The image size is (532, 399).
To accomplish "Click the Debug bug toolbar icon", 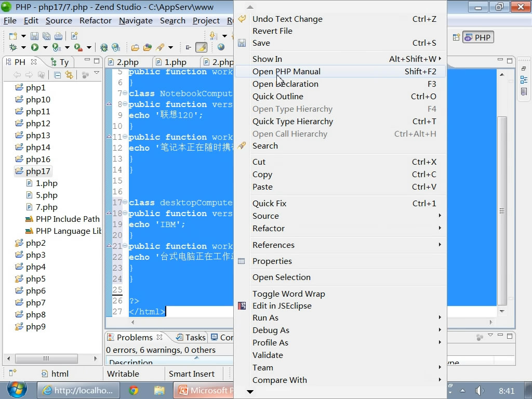I will coord(13,47).
